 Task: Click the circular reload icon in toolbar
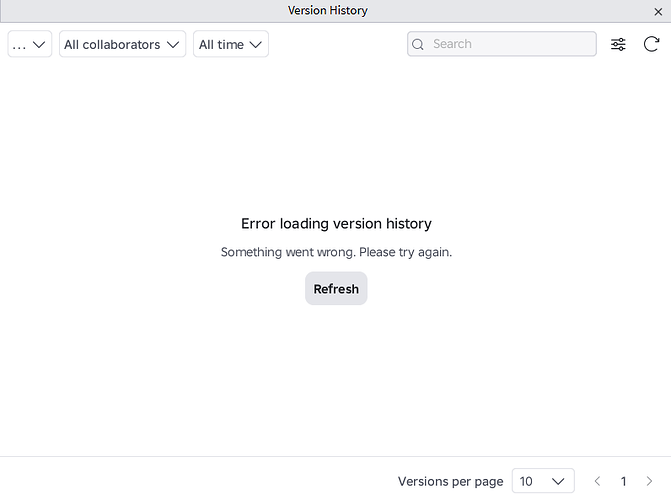(651, 44)
